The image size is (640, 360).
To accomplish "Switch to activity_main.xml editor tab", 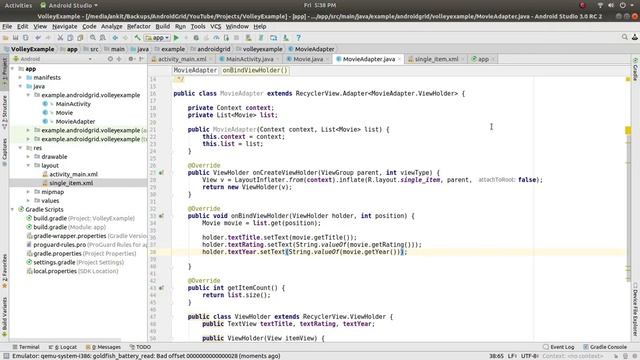I will 182,59.
